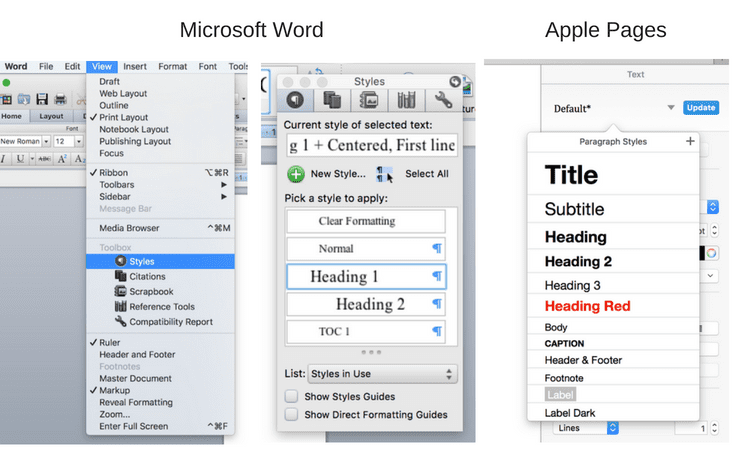Image resolution: width=750 pixels, height=450 pixels.
Task: Add new paragraph style with plus icon in Pages
Action: pyautogui.click(x=690, y=141)
